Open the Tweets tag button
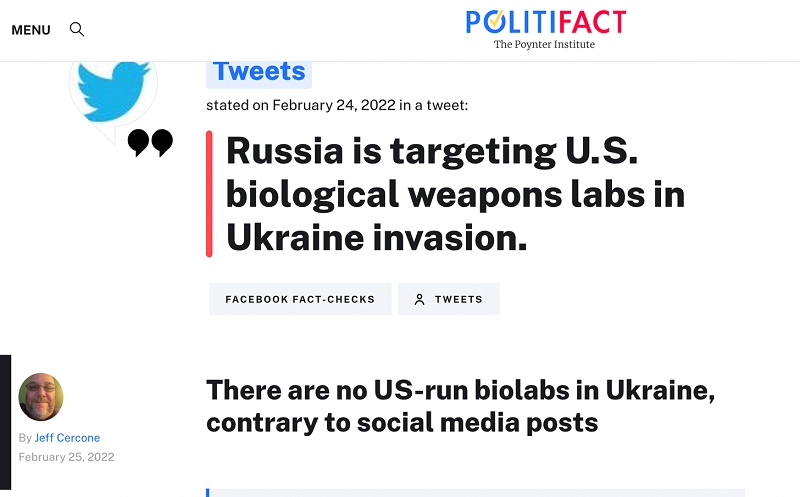 pyautogui.click(x=448, y=299)
